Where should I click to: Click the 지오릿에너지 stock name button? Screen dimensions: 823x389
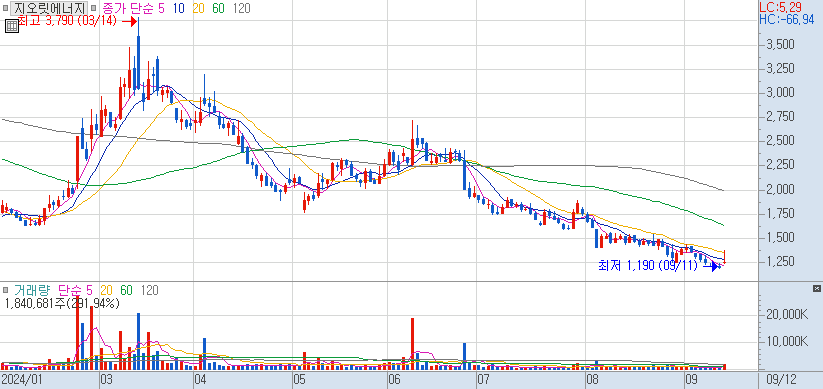(49, 8)
